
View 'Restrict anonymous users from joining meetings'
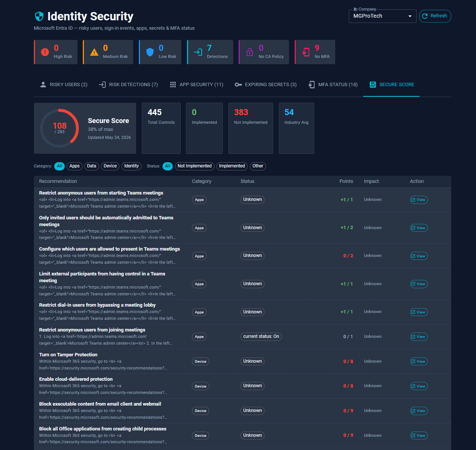(x=419, y=337)
